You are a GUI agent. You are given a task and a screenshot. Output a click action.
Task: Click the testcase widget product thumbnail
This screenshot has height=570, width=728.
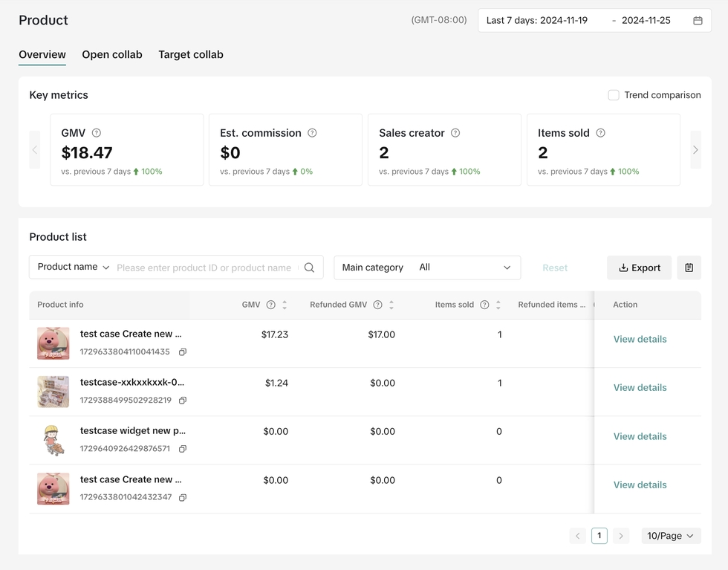coord(53,440)
